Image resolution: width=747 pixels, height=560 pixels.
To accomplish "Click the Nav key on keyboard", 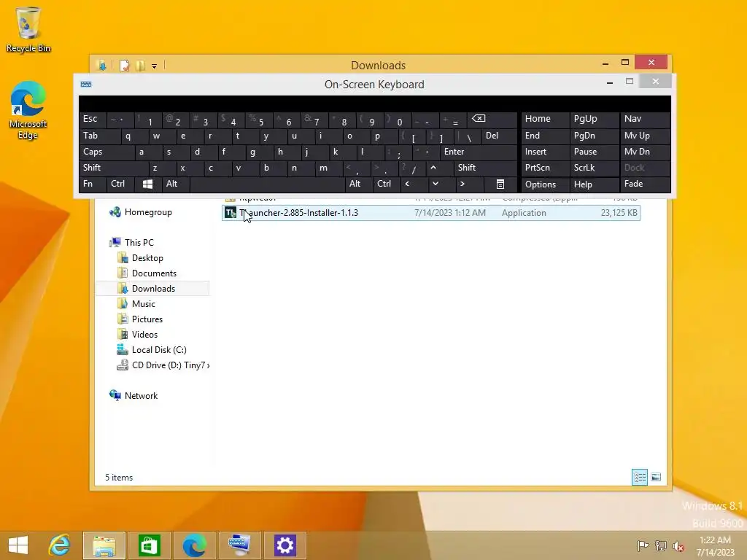I will 645,119.
